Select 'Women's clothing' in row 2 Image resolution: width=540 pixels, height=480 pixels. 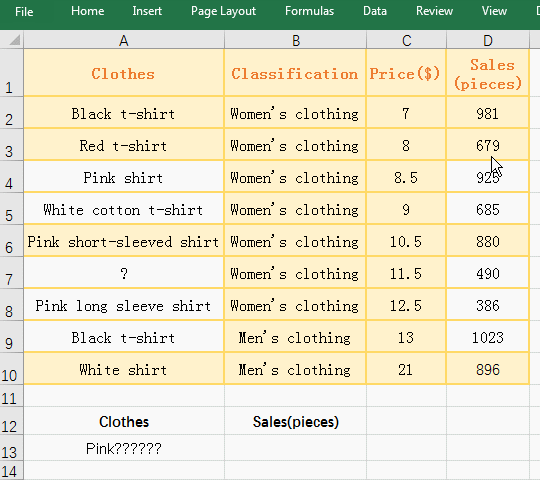295,113
